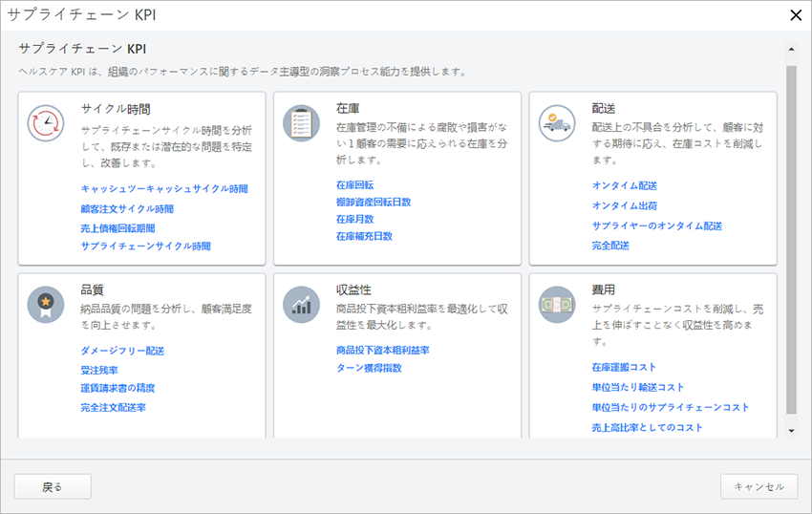Click the scrollbar down arrow
Image resolution: width=812 pixels, height=514 pixels.
pyautogui.click(x=791, y=431)
